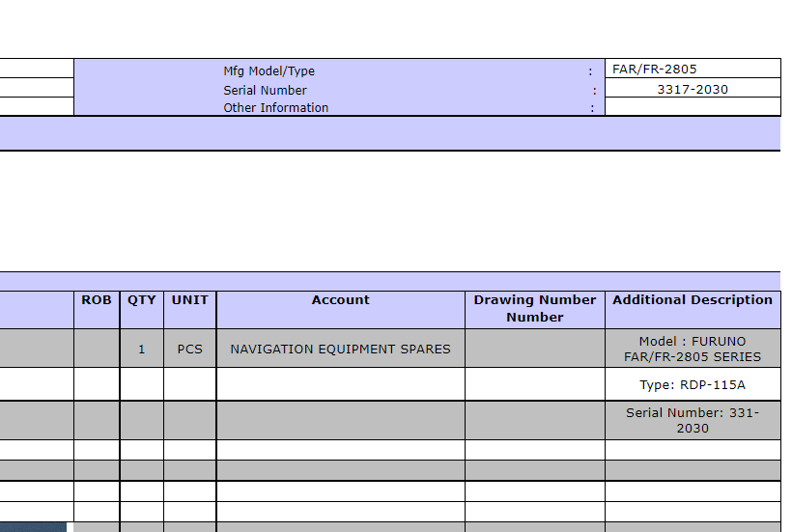Viewport: 792px width, 532px height.
Task: Click the Serial Number: 331-2030 description cell
Action: pos(692,420)
